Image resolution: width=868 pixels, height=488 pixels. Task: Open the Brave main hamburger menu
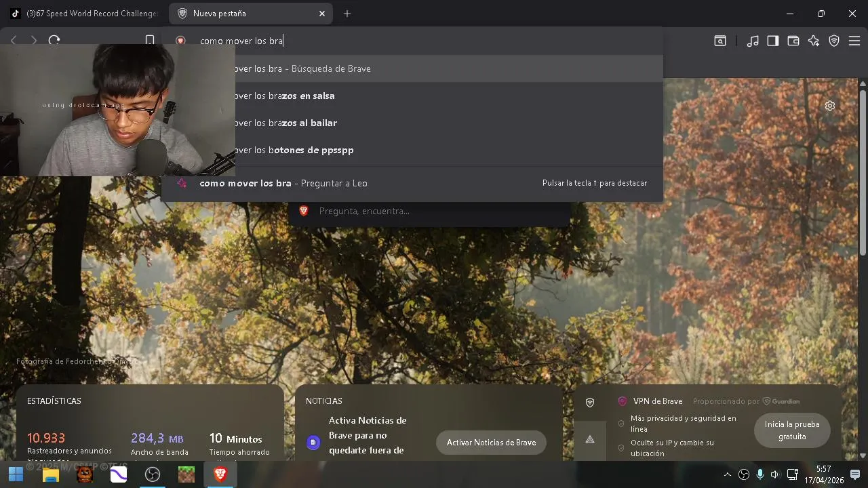854,41
